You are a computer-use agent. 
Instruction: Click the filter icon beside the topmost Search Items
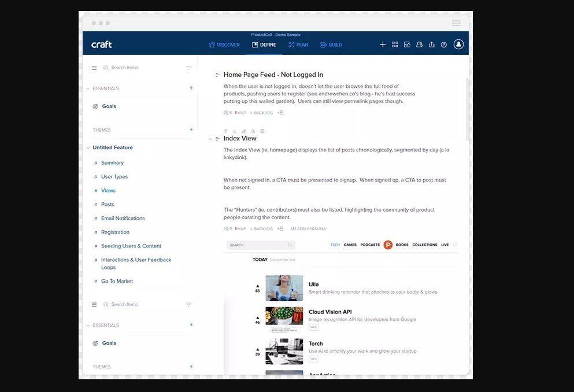188,68
